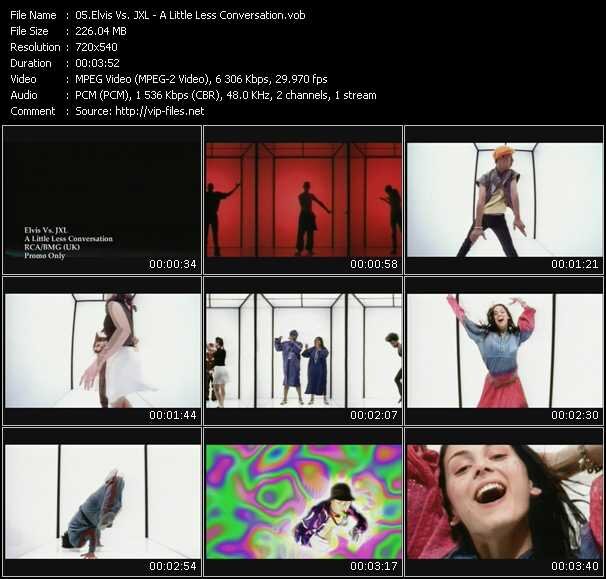Click the file size value 226.04 MB

101,31
